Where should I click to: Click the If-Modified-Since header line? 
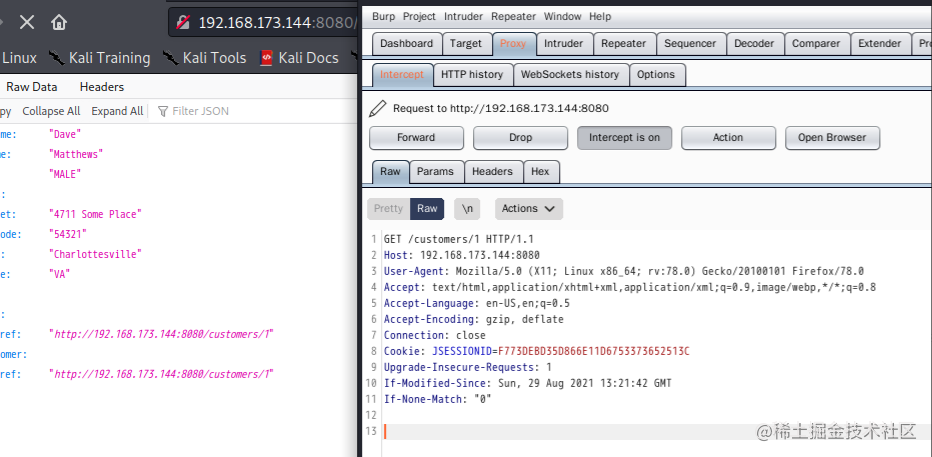click(x=528, y=383)
